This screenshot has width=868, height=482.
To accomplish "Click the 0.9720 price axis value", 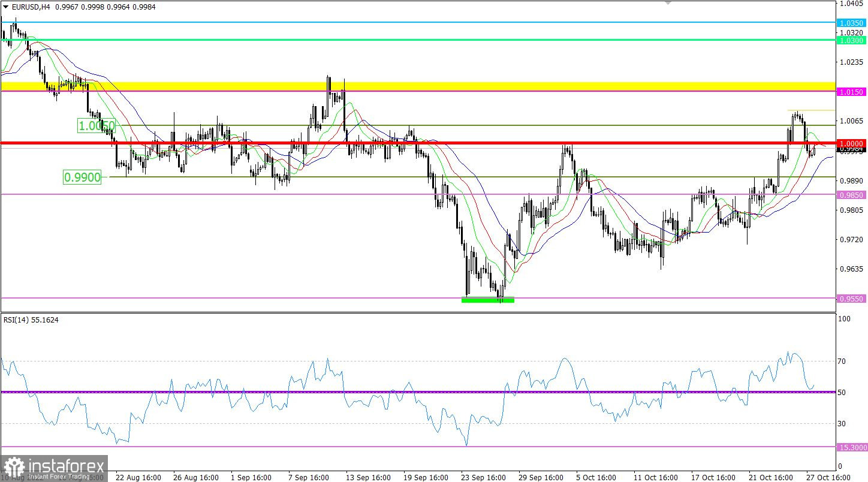I will tap(851, 240).
